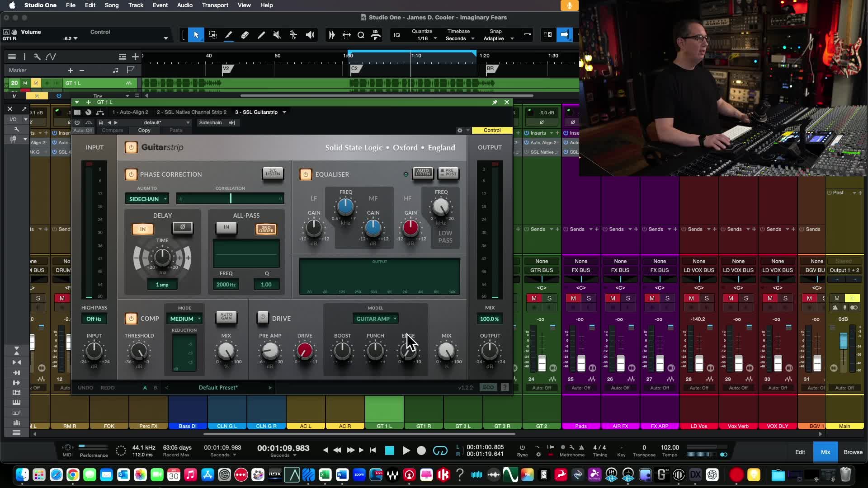Click the S/C LISTEN button
This screenshot has width=868, height=488.
[x=273, y=173]
